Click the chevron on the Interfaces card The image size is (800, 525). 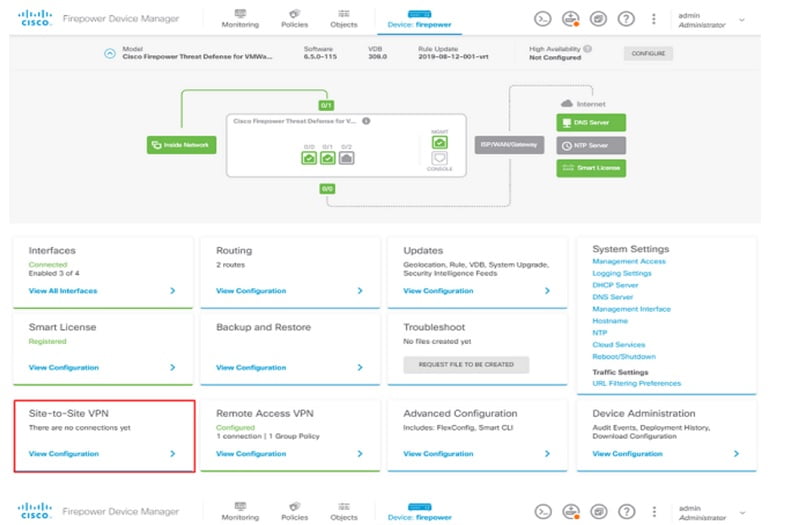click(x=172, y=290)
